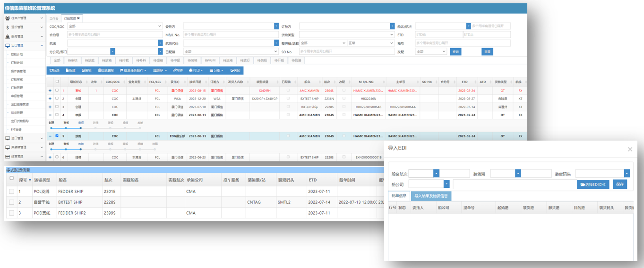Select the 导入结果及错误信息 tab
Screen dimensions: 644x268
coord(431,196)
